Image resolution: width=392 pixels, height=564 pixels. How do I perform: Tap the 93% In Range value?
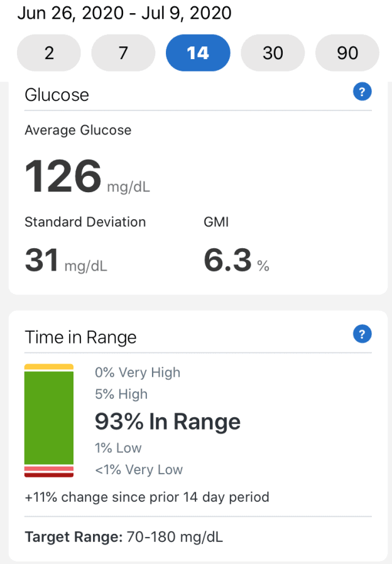pos(167,422)
